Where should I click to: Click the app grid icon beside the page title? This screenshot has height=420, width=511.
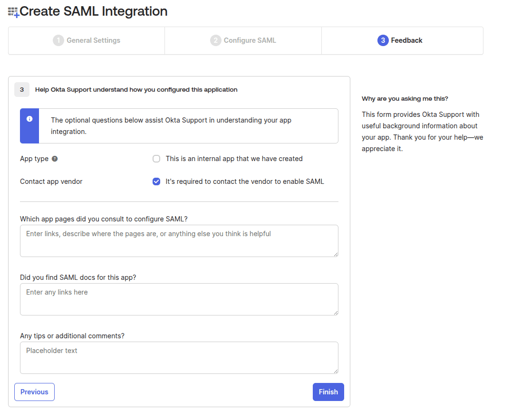(x=13, y=12)
